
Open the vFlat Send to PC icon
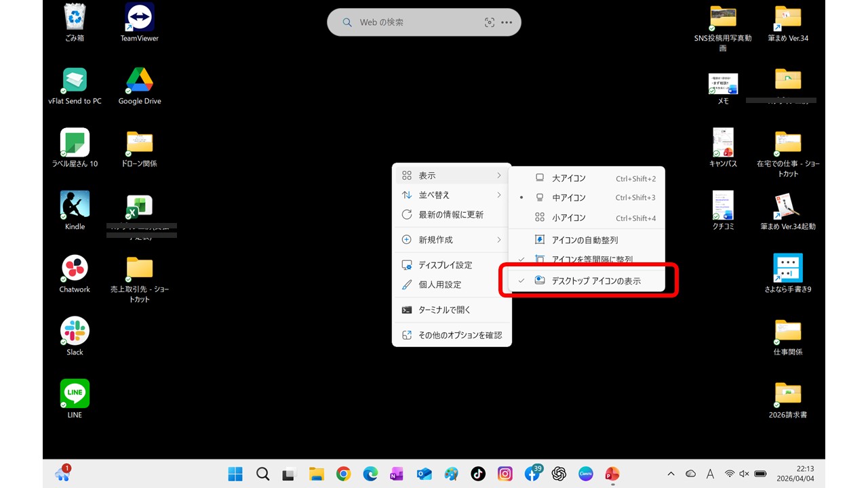pos(75,81)
